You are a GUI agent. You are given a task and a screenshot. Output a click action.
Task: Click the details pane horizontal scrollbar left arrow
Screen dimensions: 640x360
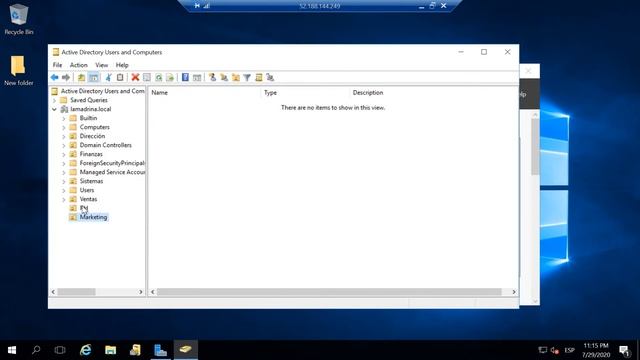pyautogui.click(x=153, y=292)
